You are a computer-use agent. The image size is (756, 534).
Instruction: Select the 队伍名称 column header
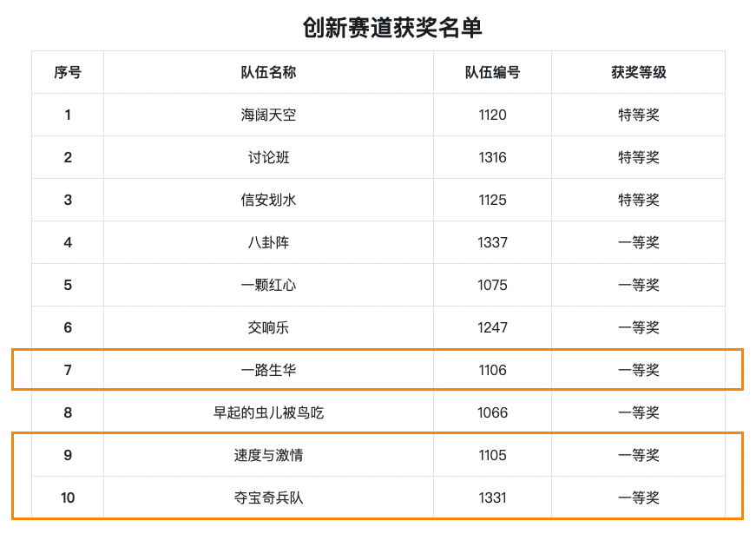[x=268, y=72]
